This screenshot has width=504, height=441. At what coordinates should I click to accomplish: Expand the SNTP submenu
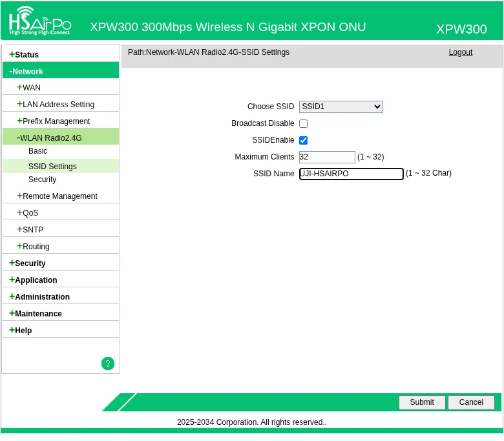coord(30,230)
